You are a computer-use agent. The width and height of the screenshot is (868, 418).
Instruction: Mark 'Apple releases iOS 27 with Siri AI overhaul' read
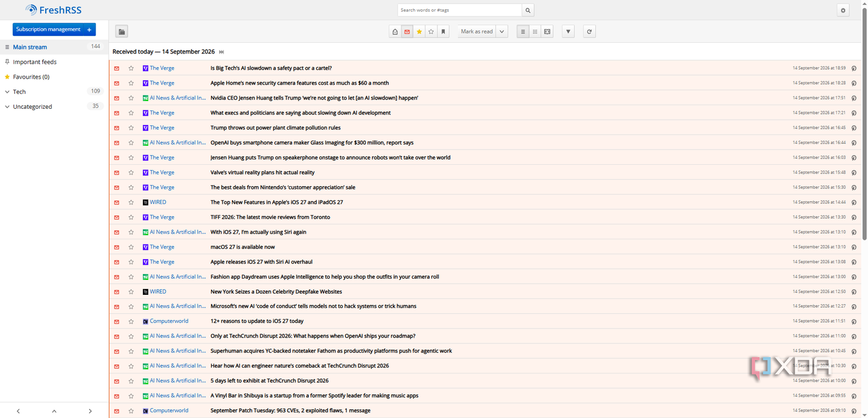point(117,262)
